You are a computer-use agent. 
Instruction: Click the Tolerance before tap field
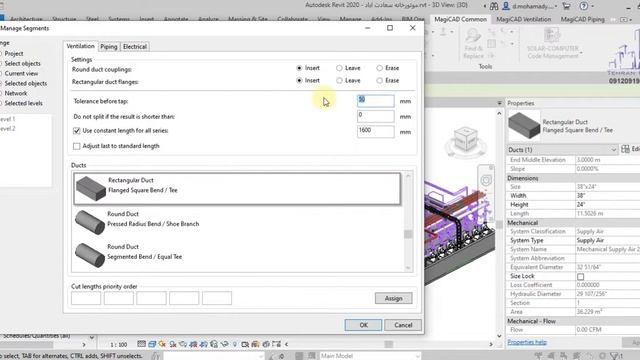pos(376,101)
